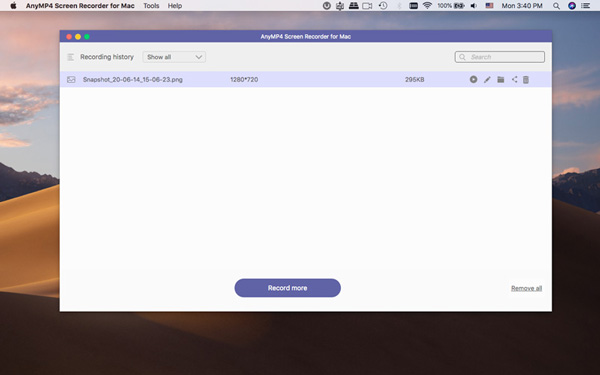Click the Recording history label
The height and width of the screenshot is (375, 600).
107,57
